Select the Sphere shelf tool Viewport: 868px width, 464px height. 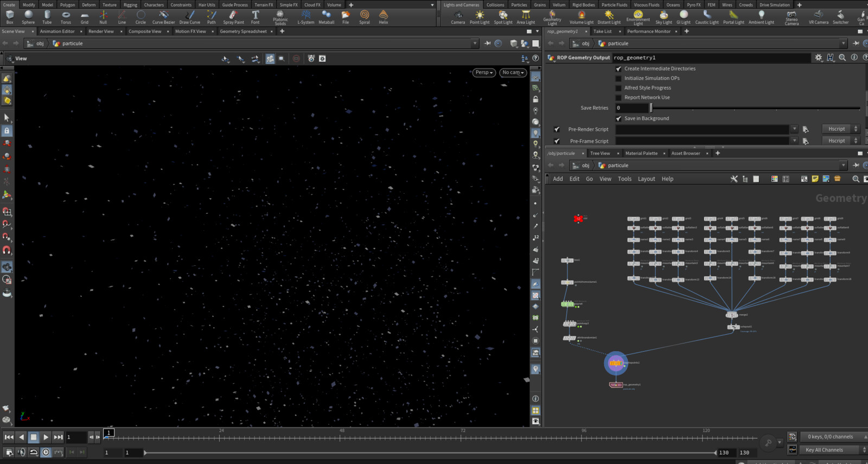pos(28,17)
